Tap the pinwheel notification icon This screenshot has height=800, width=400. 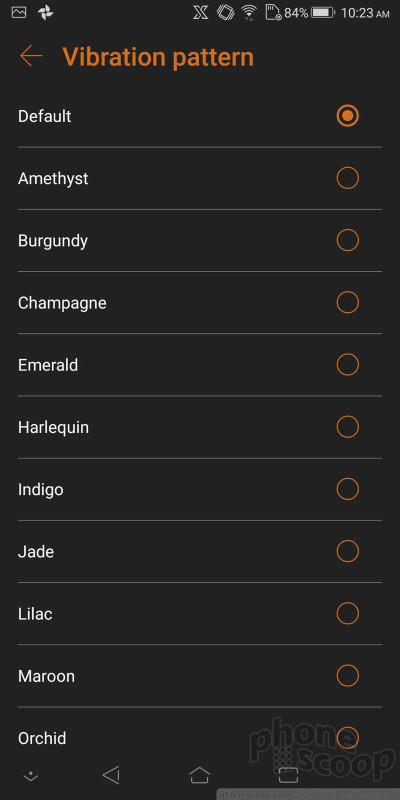[x=46, y=13]
